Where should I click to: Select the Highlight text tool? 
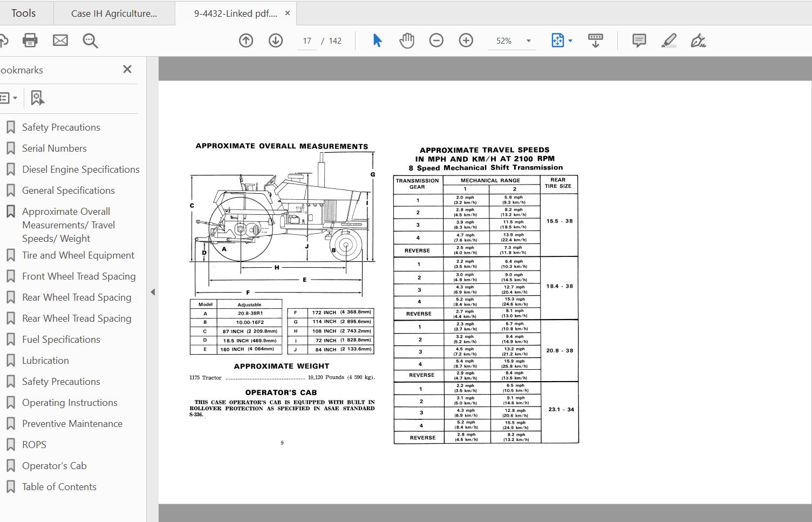pyautogui.click(x=668, y=40)
